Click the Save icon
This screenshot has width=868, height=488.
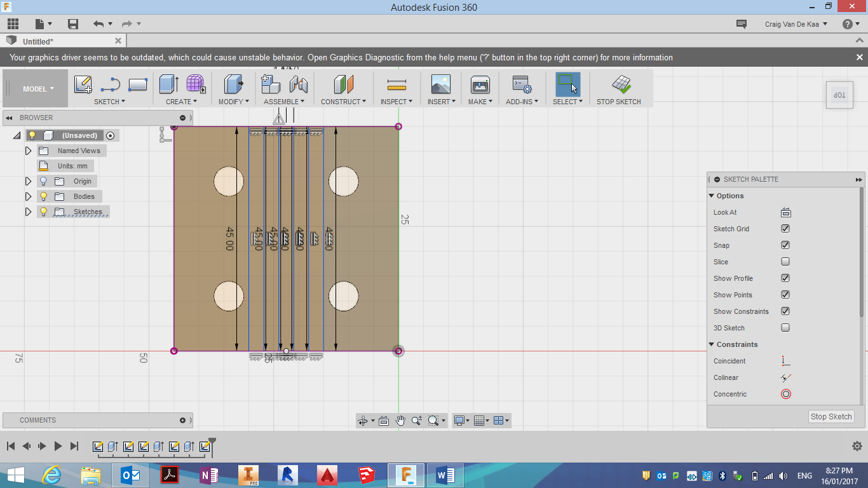pos(73,24)
